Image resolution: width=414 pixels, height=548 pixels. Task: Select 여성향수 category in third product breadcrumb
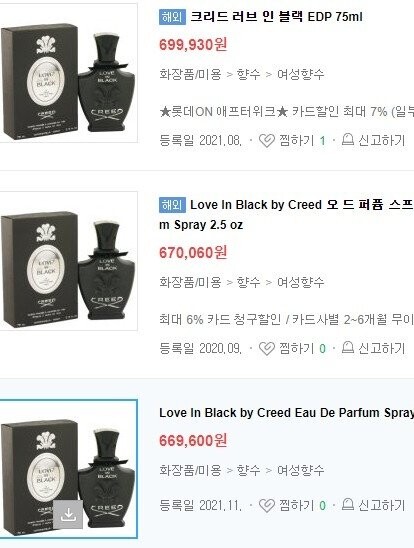coord(300,470)
